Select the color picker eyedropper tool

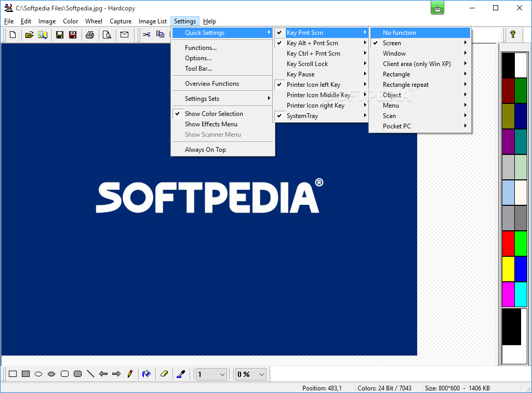point(181,374)
